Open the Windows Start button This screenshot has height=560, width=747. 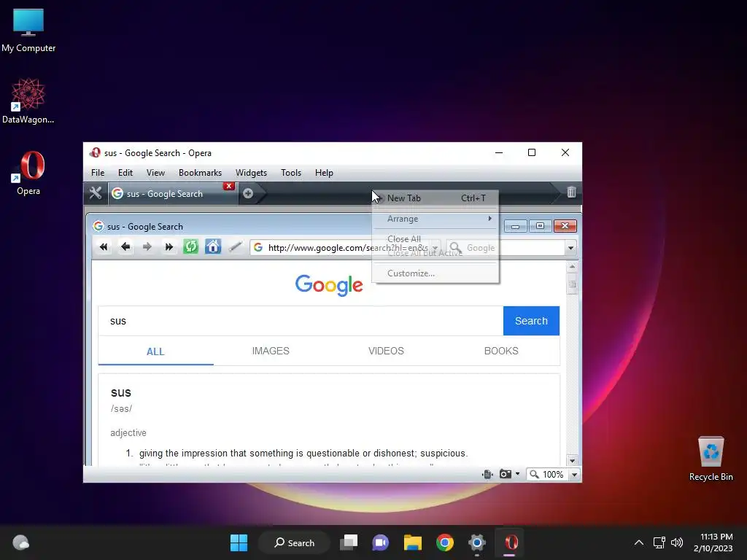click(x=239, y=542)
